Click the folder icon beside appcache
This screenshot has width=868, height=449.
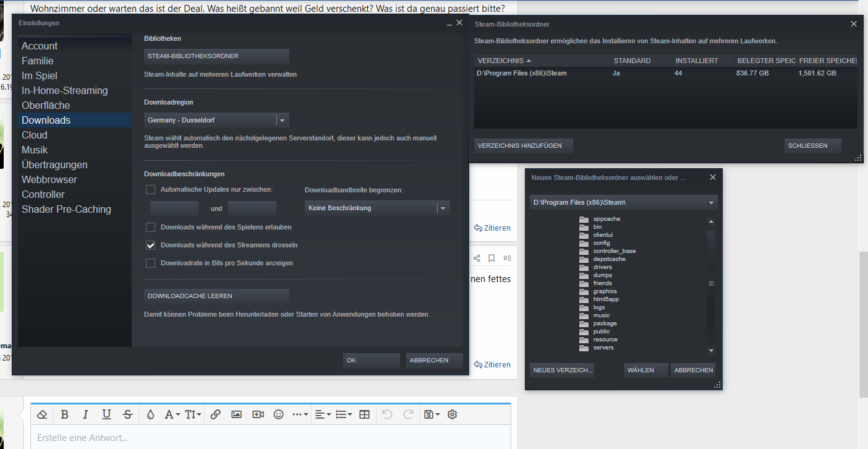pyautogui.click(x=584, y=219)
